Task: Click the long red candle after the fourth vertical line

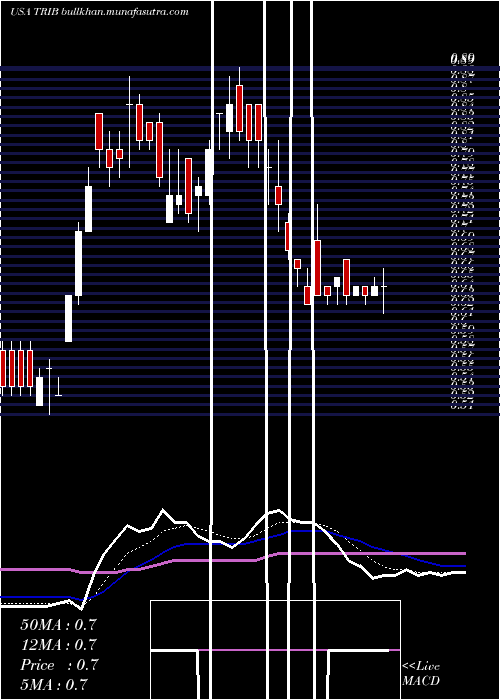Action: click(x=317, y=268)
